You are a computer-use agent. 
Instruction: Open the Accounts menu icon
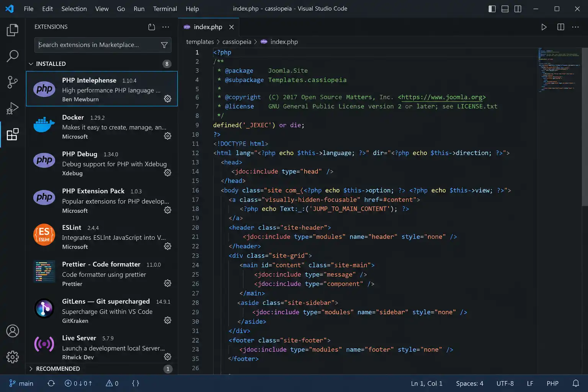[x=12, y=331]
